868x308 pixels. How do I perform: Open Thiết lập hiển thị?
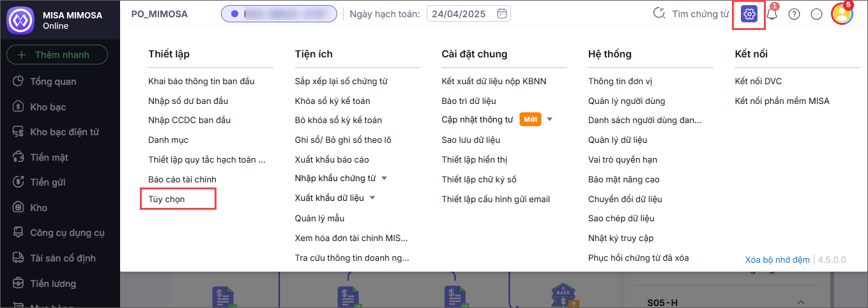[474, 159]
